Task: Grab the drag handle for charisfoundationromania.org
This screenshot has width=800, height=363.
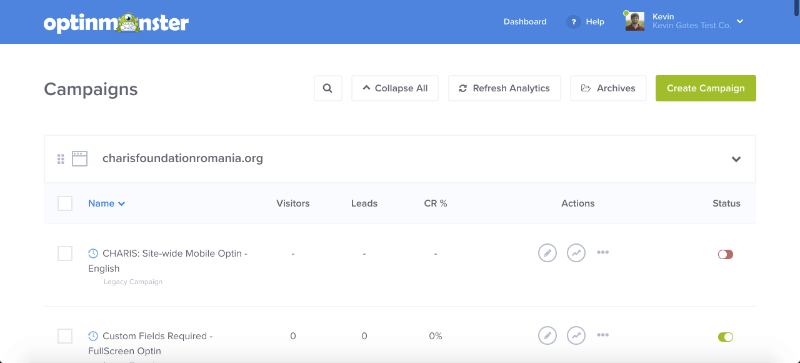Action: [61, 159]
